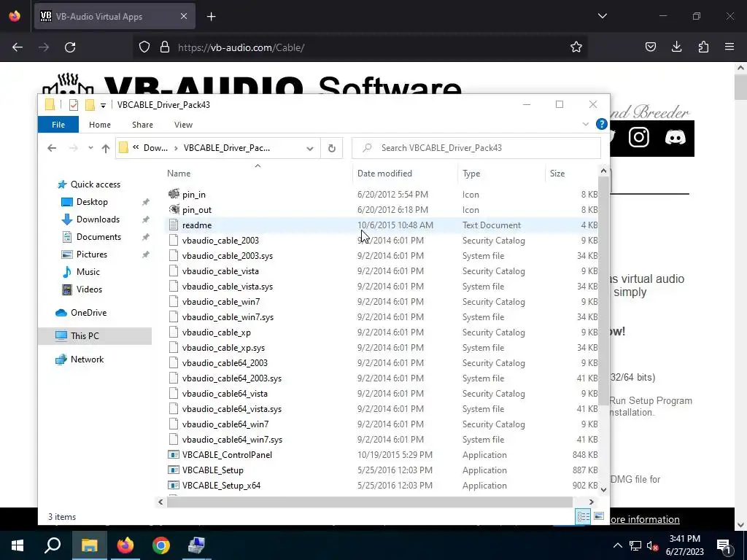Open the File tab in Explorer
The height and width of the screenshot is (560, 747).
tap(58, 125)
